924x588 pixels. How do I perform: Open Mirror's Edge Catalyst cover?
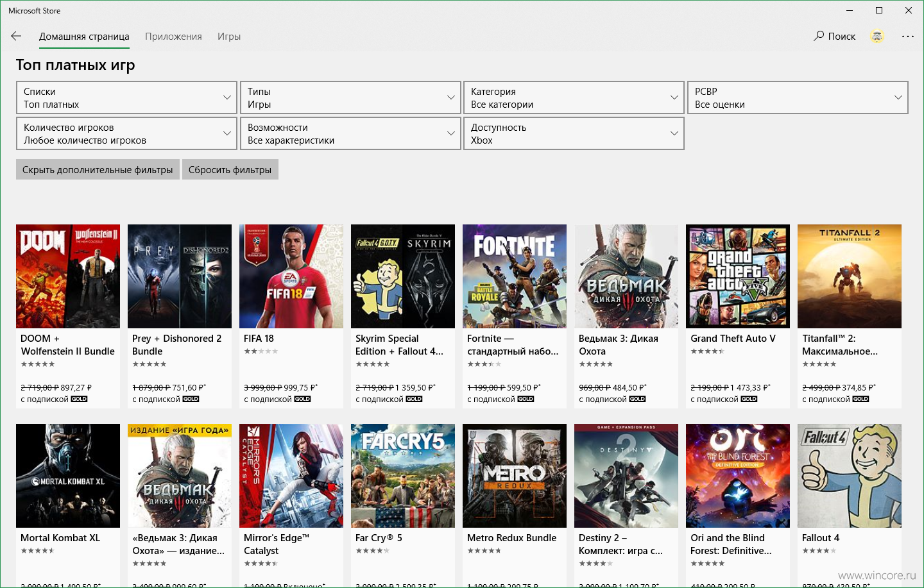coord(291,476)
